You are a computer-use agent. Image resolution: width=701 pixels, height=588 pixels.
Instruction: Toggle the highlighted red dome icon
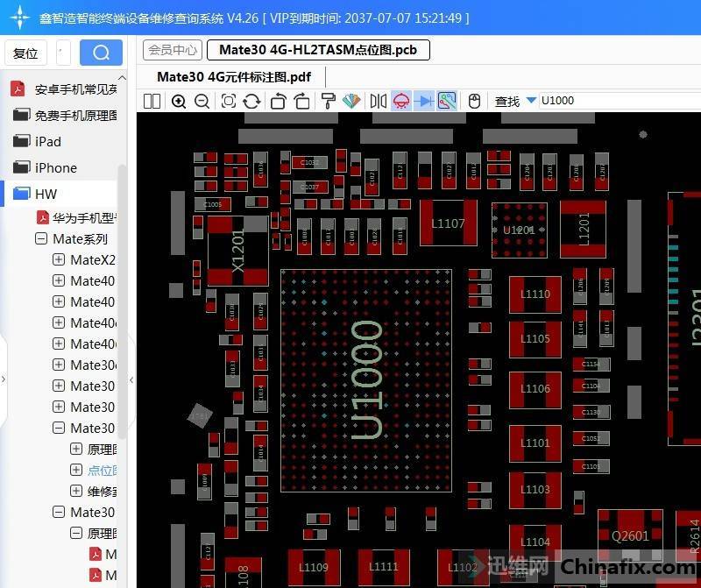tap(401, 102)
